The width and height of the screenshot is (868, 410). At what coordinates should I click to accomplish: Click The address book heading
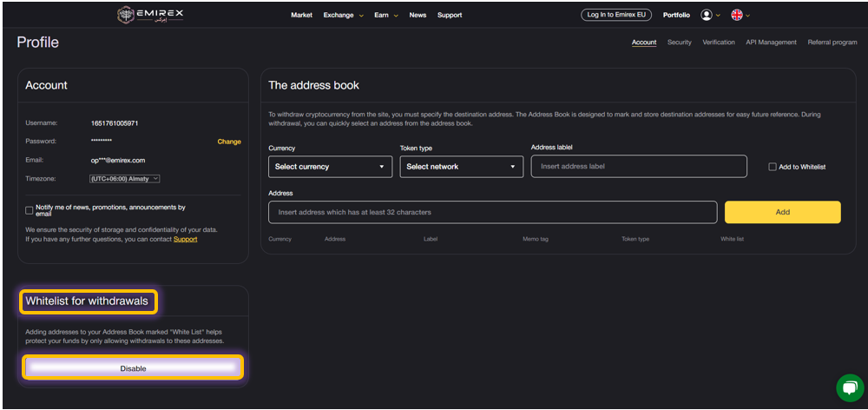point(314,85)
